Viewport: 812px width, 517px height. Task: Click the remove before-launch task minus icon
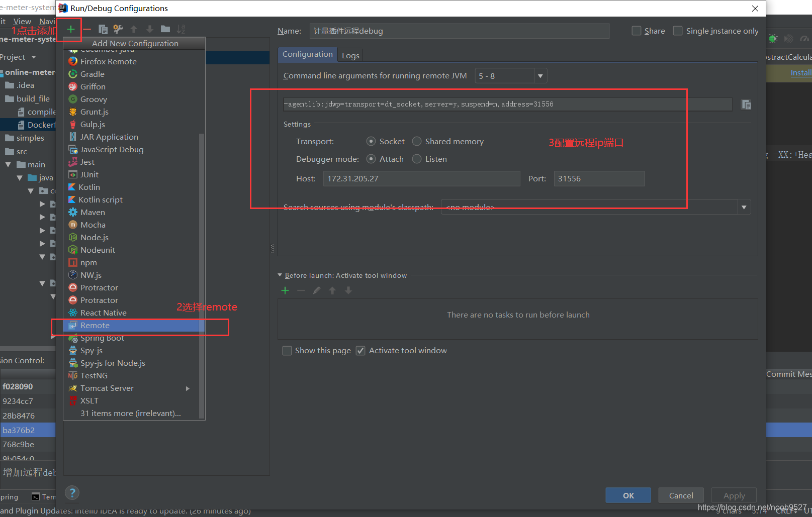point(301,290)
